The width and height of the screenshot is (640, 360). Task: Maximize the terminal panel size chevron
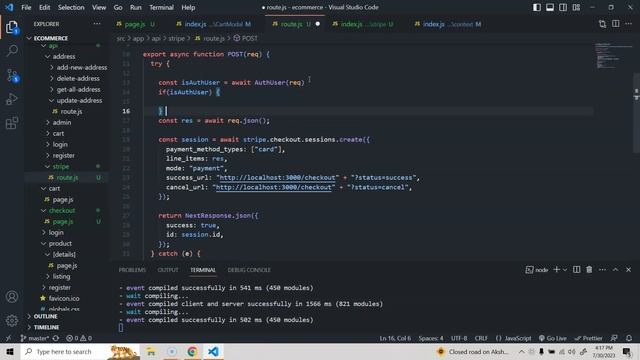pyautogui.click(x=616, y=270)
